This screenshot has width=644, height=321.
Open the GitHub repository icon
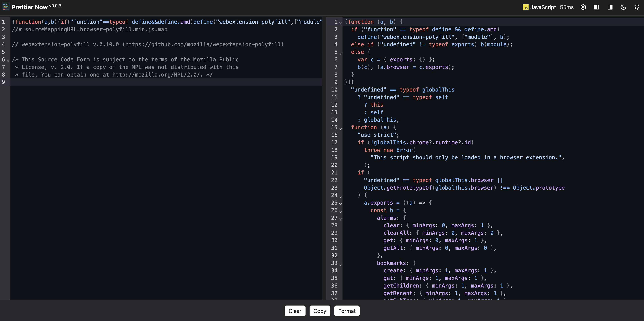637,7
